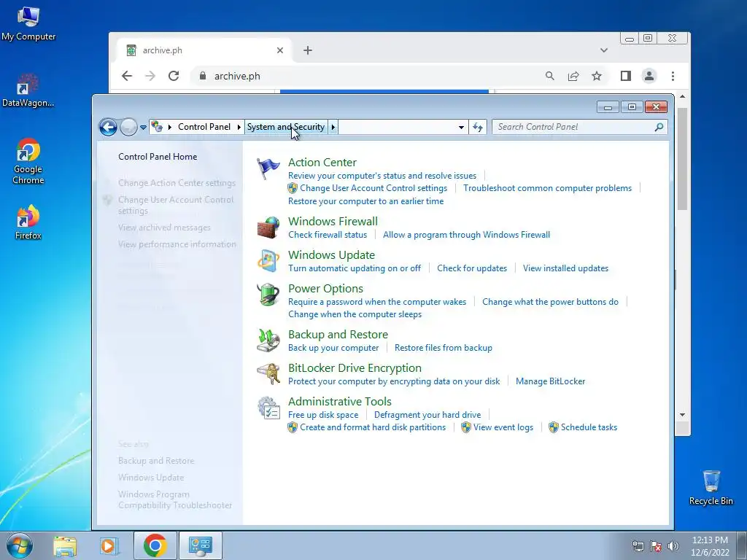The image size is (747, 560).
Task: Open Chrome's three-dot menu
Action: point(673,76)
